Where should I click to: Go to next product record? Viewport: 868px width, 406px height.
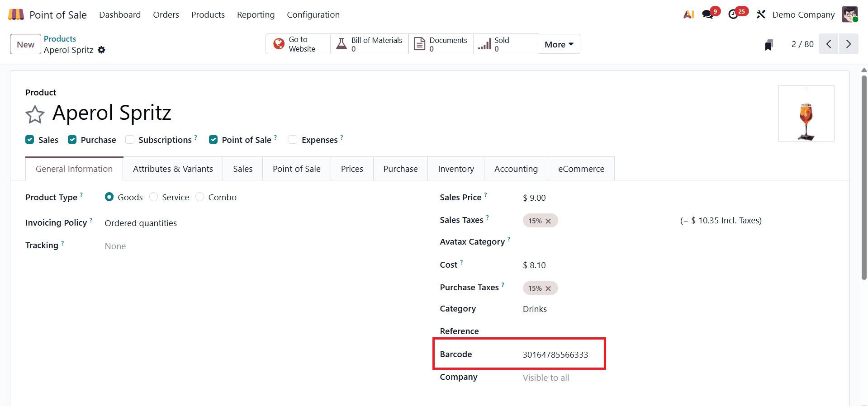click(x=849, y=44)
